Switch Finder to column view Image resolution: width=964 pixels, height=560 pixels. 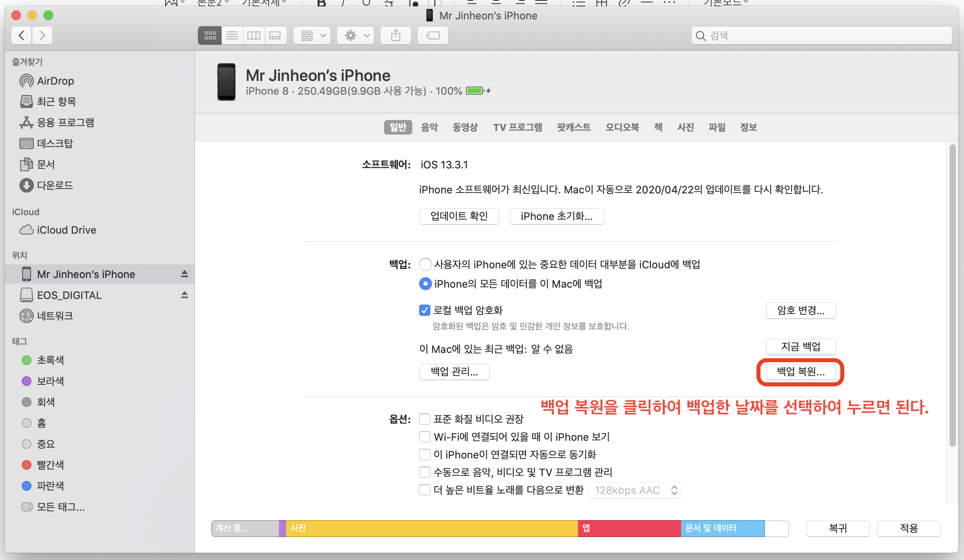click(254, 36)
